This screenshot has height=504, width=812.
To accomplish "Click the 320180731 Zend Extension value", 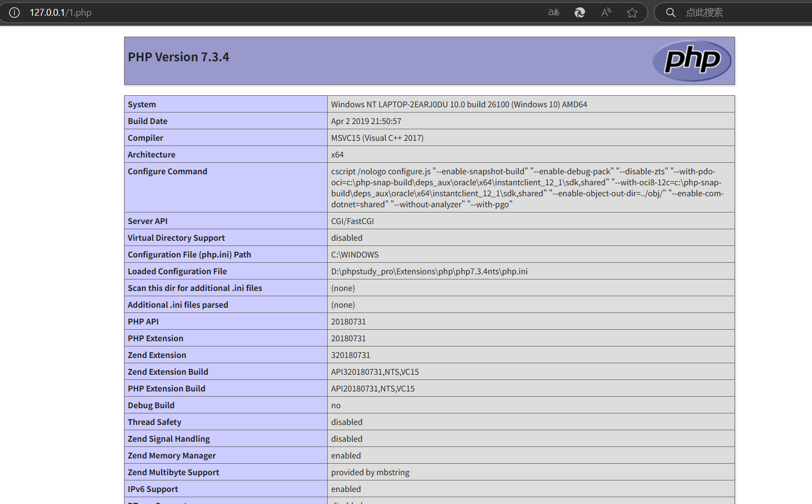I will click(350, 355).
